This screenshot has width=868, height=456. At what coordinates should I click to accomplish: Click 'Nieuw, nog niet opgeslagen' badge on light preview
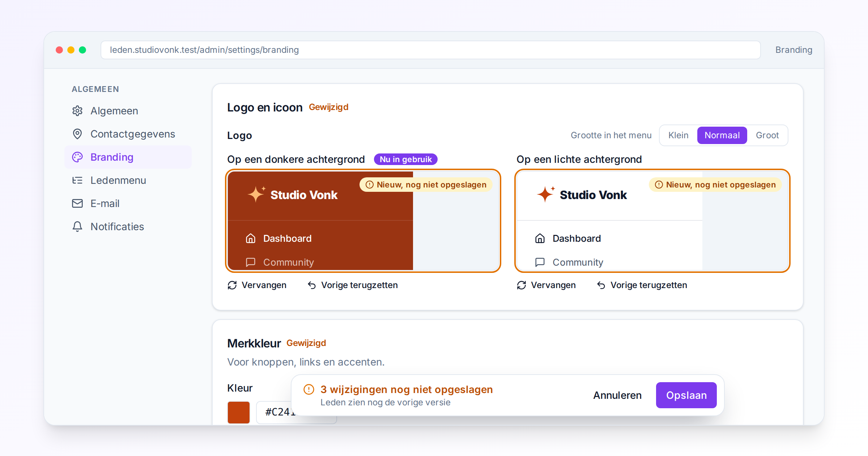715,185
